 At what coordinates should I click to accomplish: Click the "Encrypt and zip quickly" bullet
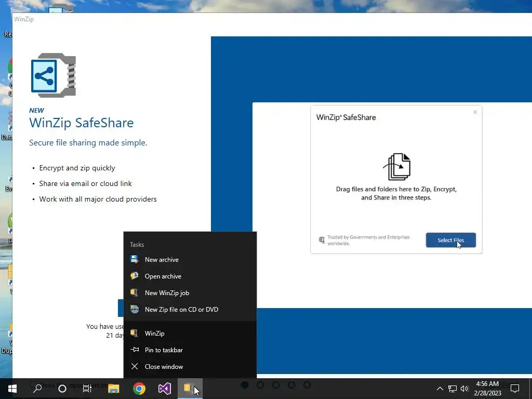pyautogui.click(x=77, y=168)
